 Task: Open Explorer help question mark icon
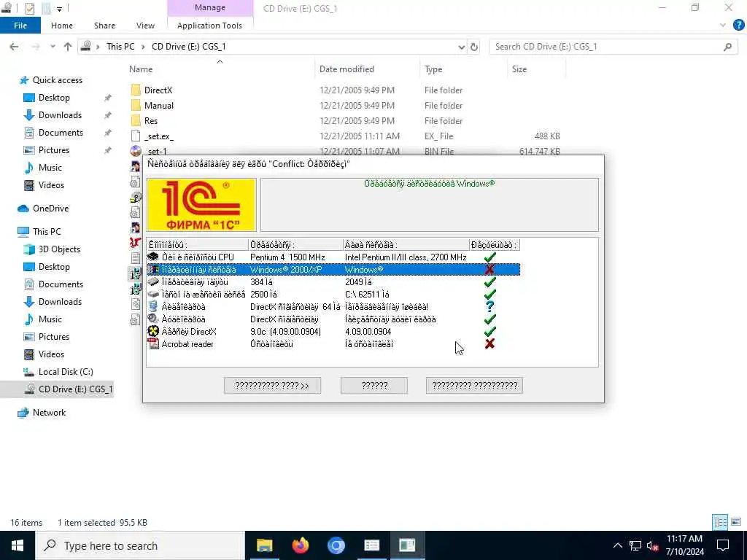(x=738, y=26)
